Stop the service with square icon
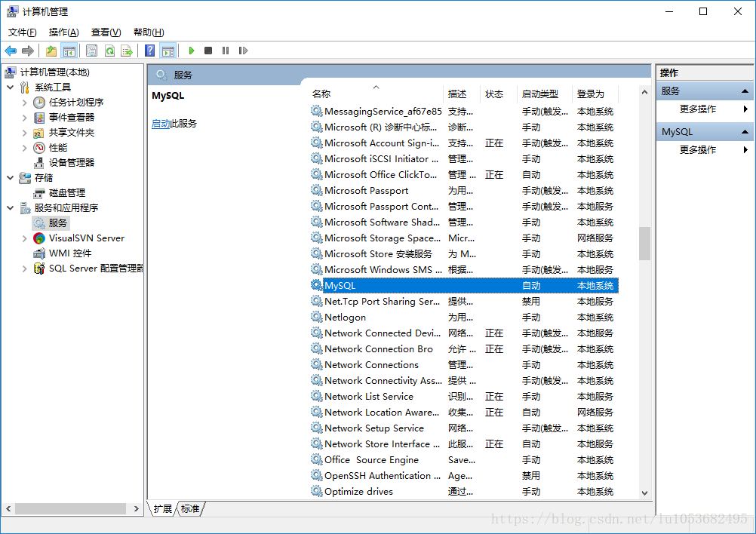This screenshot has height=534, width=756. [208, 51]
